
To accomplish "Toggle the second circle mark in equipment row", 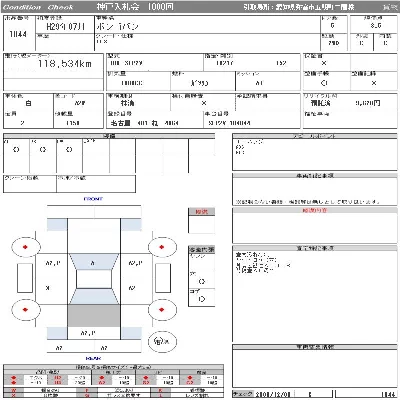I will point(43,150).
